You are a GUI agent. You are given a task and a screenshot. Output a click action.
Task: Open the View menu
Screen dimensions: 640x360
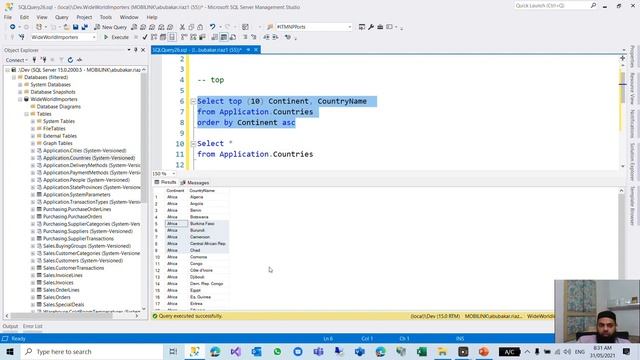coord(42,17)
